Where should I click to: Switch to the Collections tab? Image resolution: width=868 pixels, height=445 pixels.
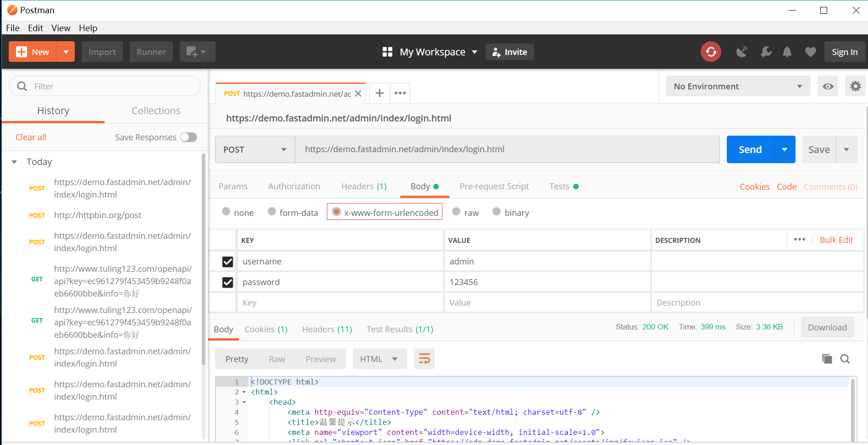coord(156,110)
